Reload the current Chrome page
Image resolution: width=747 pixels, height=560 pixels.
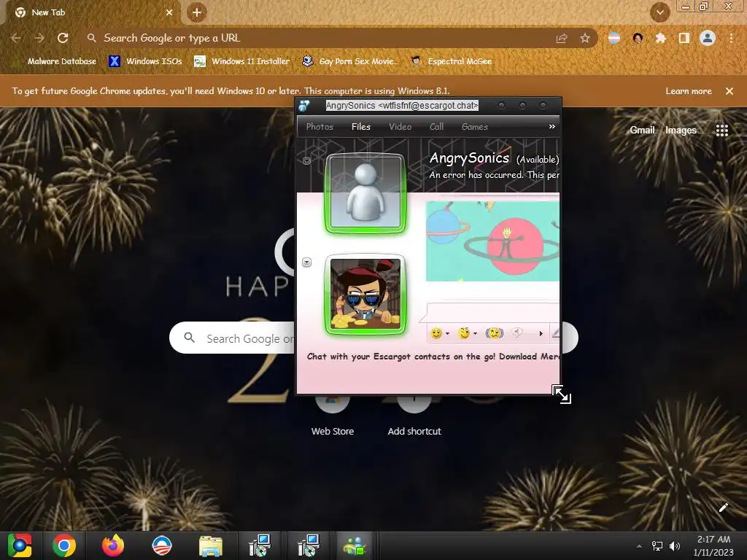63,38
